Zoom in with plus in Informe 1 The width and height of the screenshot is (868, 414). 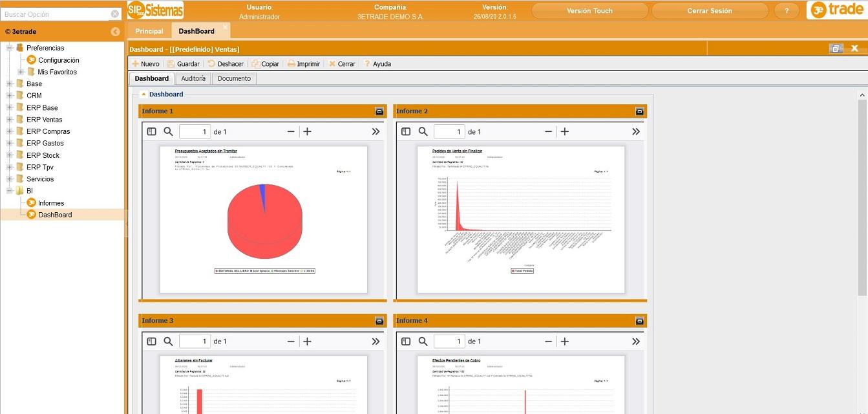(308, 131)
